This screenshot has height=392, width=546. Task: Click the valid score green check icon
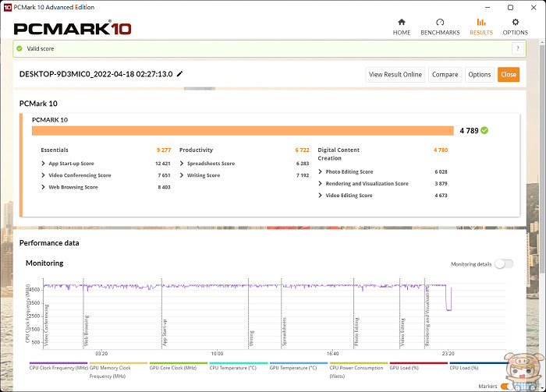pos(19,48)
